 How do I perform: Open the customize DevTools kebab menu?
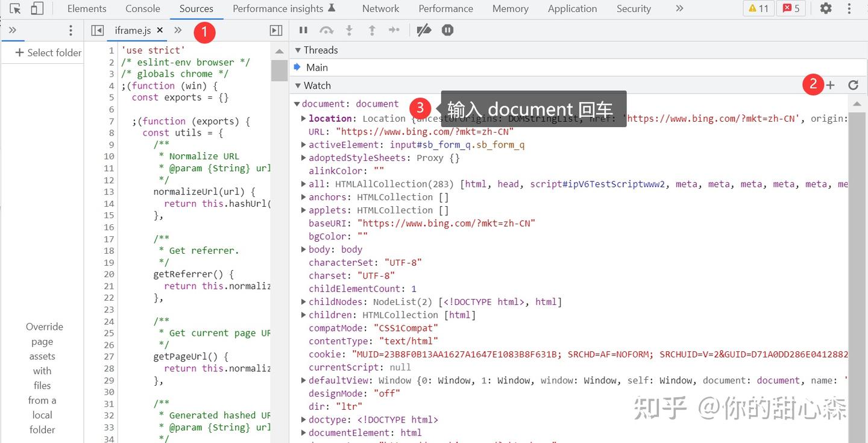click(850, 8)
